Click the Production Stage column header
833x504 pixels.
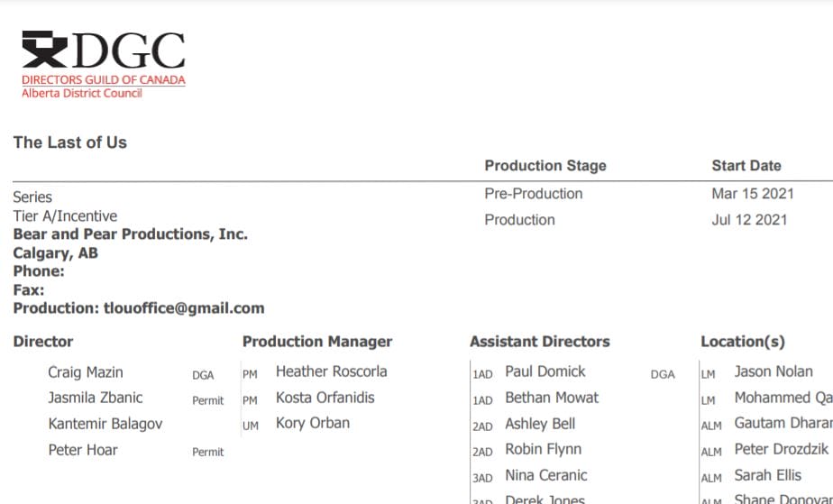coord(545,166)
